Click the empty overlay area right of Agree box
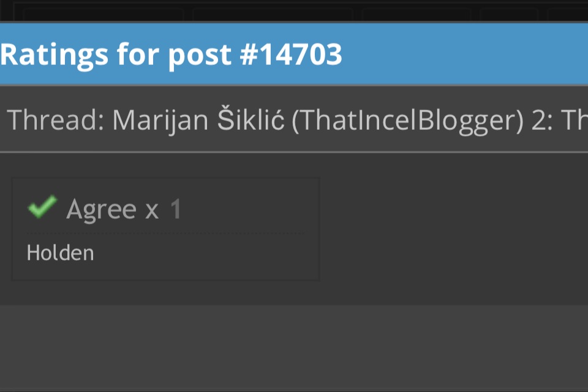Screen dimensions: 588x392 click(x=454, y=229)
